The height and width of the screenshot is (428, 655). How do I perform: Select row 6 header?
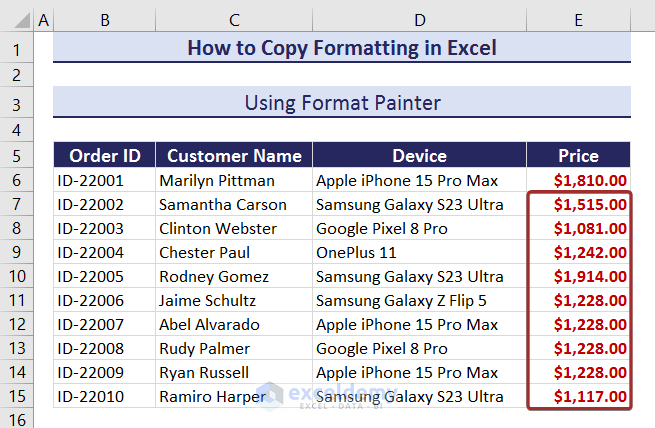pos(17,181)
